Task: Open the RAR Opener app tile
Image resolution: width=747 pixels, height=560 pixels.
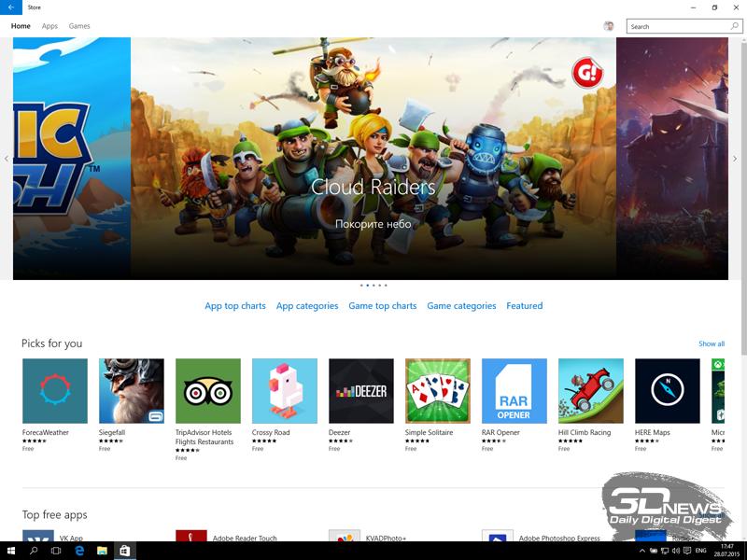Action: 514,391
